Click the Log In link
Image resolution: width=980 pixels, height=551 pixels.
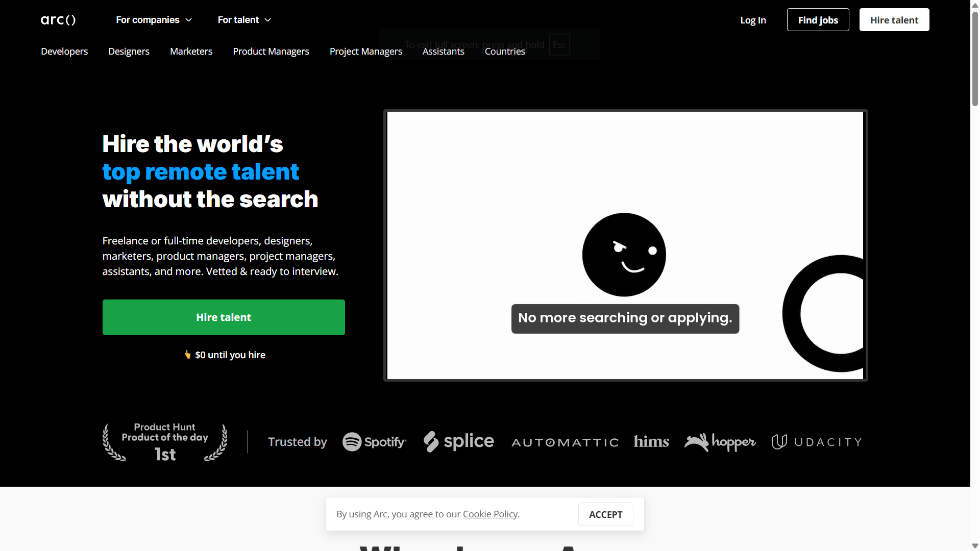[753, 20]
